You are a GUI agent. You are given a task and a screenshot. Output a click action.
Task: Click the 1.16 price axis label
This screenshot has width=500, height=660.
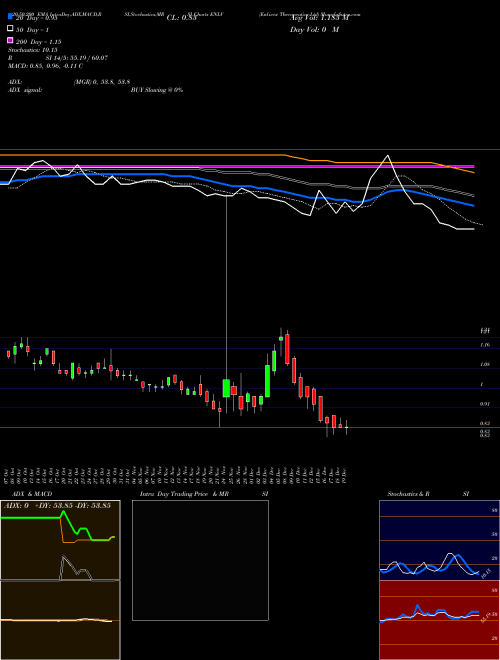484,345
